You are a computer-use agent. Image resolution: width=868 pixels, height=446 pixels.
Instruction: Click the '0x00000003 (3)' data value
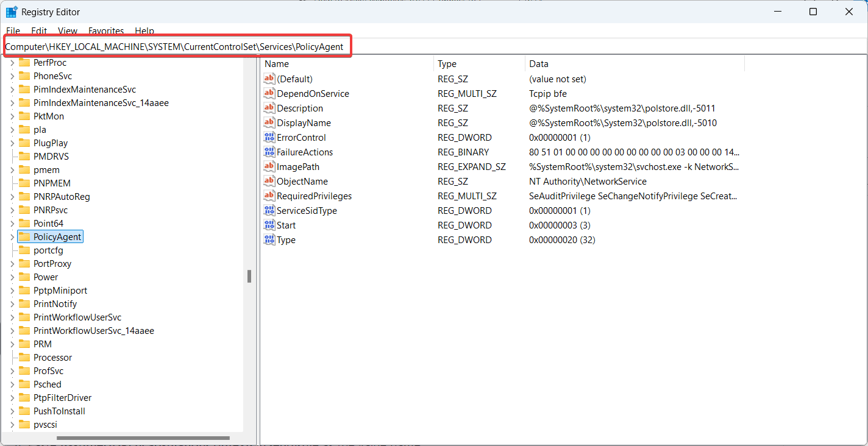click(560, 225)
